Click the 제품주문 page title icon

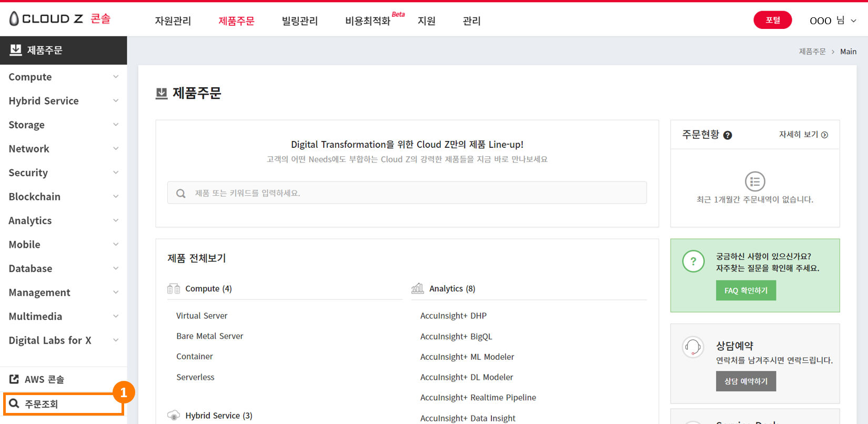click(x=162, y=94)
